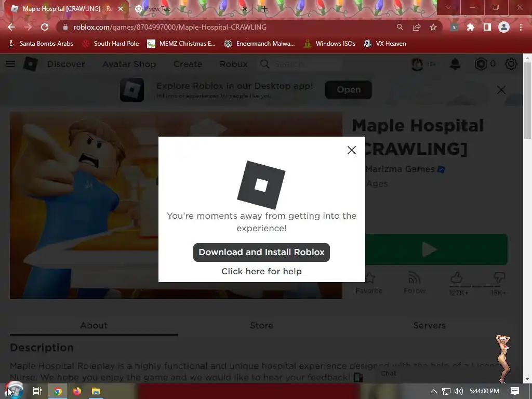Click the Roblox search field
The height and width of the screenshot is (399, 532).
tap(300, 64)
